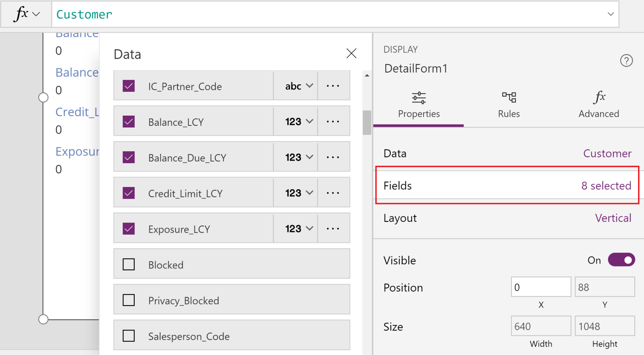Check the Blocked field checkbox
This screenshot has height=355, width=644.
[x=128, y=265]
